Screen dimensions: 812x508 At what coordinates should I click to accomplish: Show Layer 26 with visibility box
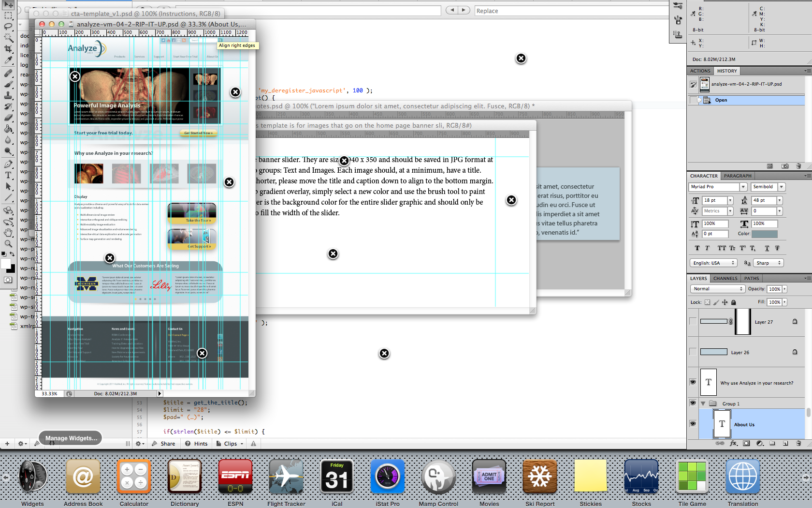693,352
